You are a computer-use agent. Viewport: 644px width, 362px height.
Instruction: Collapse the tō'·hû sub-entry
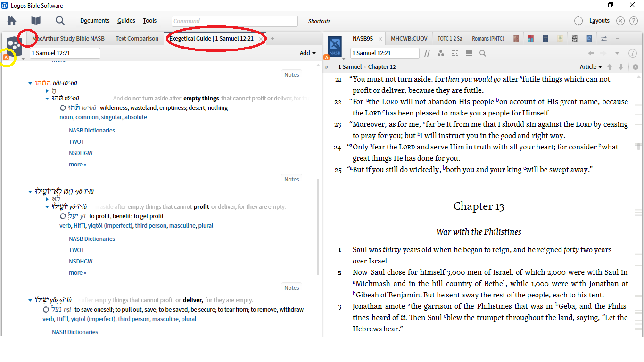pyautogui.click(x=48, y=99)
